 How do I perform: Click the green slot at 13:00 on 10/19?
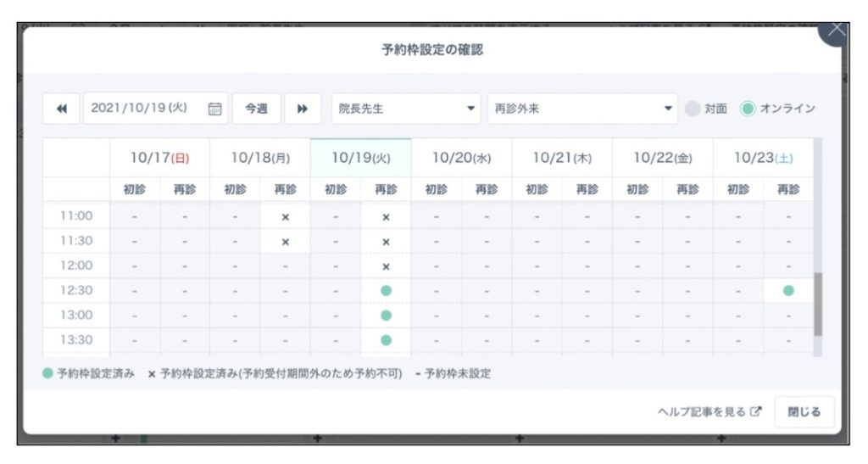pos(386,316)
